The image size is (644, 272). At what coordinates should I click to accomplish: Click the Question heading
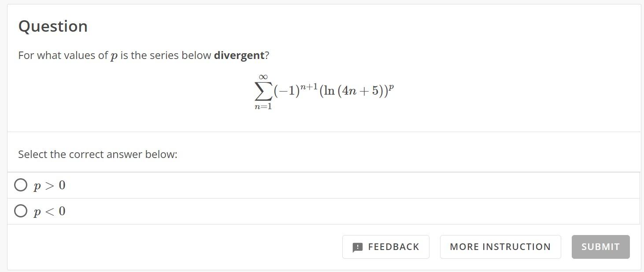[x=52, y=26]
